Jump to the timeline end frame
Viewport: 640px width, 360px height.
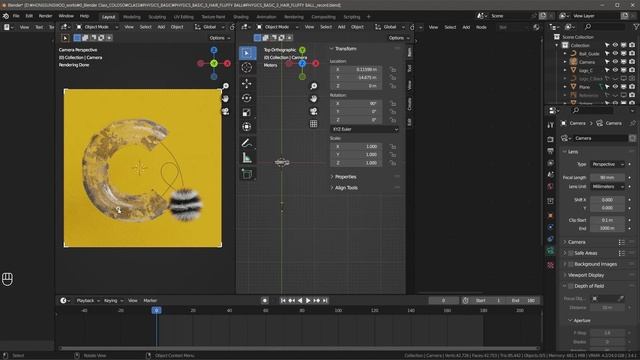(x=325, y=300)
